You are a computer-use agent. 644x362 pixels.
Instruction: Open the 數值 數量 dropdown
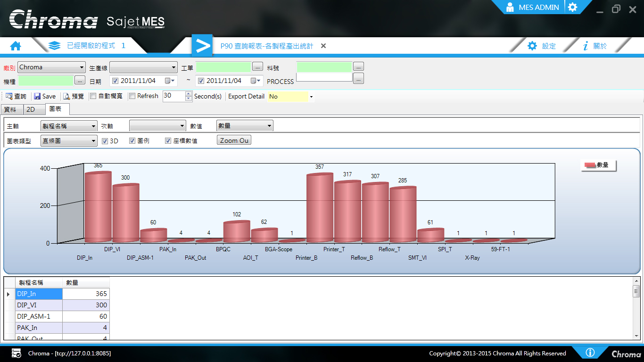point(245,126)
